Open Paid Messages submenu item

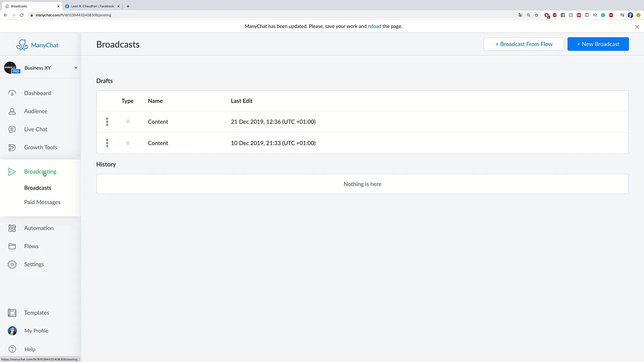pos(42,202)
